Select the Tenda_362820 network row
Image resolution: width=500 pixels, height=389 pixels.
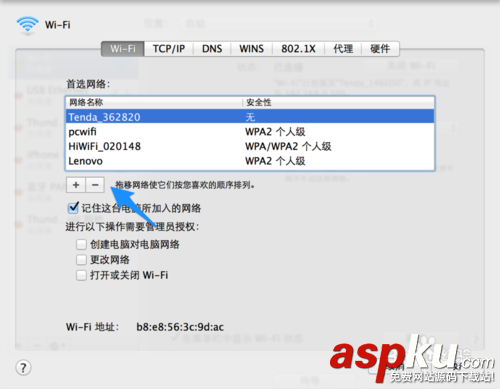(x=250, y=117)
